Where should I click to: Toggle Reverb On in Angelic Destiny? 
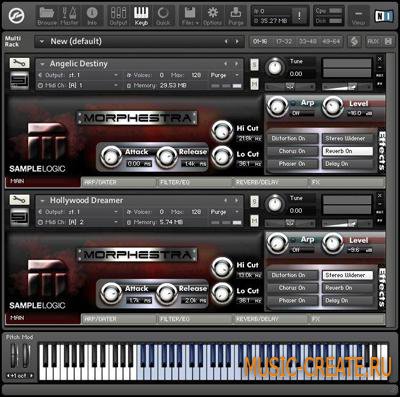(347, 151)
